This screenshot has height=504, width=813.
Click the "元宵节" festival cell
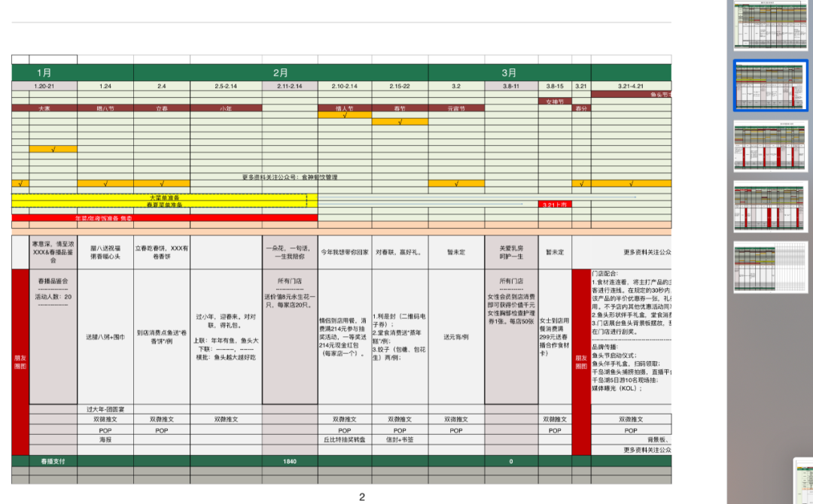coord(456,108)
